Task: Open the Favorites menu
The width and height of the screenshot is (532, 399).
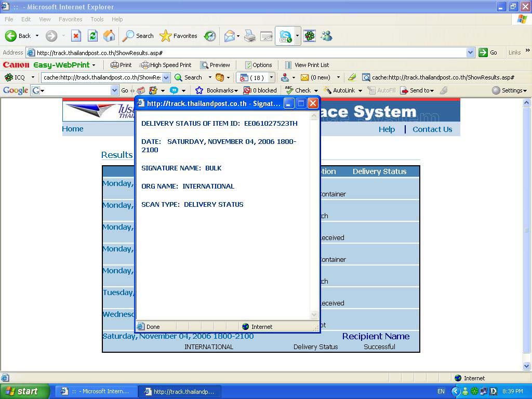Action: (70, 19)
